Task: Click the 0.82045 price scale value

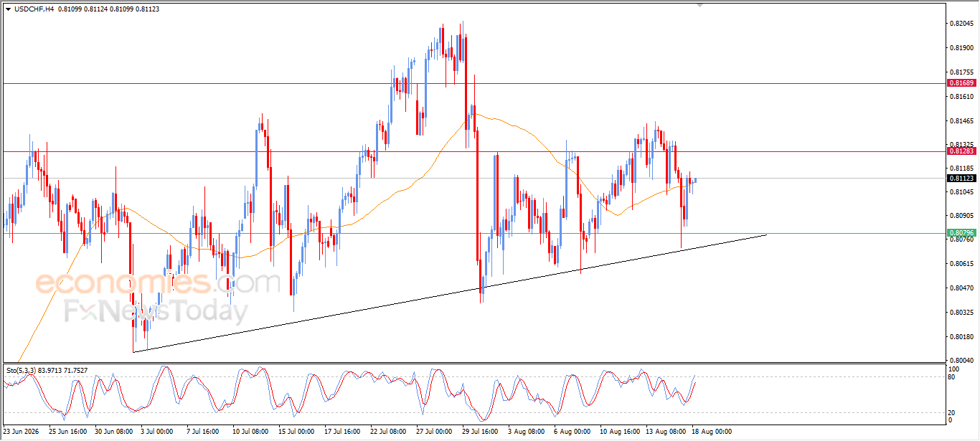Action: click(961, 24)
